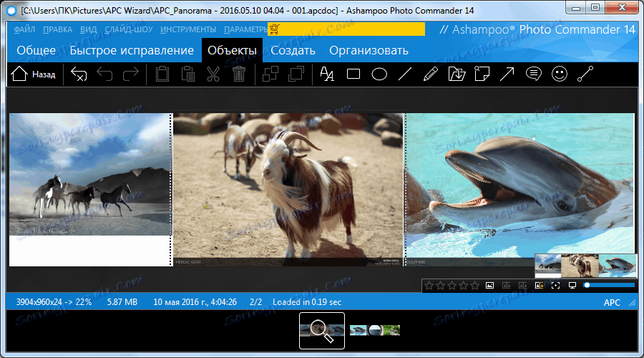Click the APC format label in status bar
Viewport: 644px width, 358px height.
point(612,303)
